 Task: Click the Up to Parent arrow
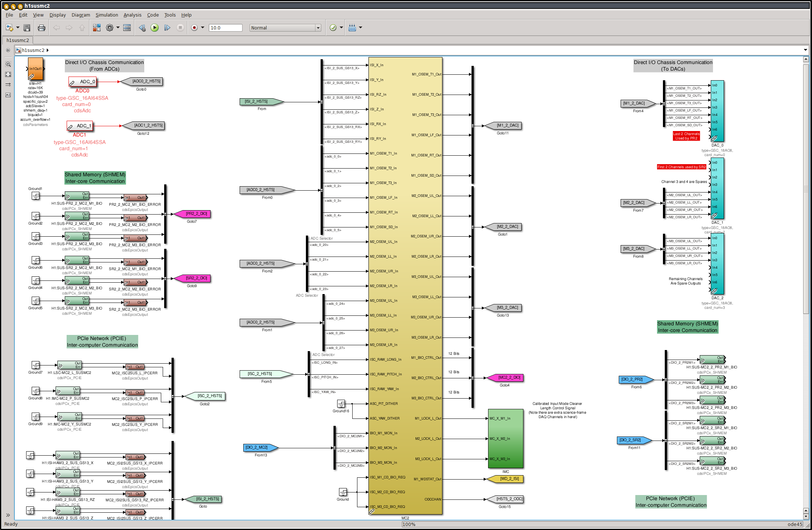coord(82,28)
